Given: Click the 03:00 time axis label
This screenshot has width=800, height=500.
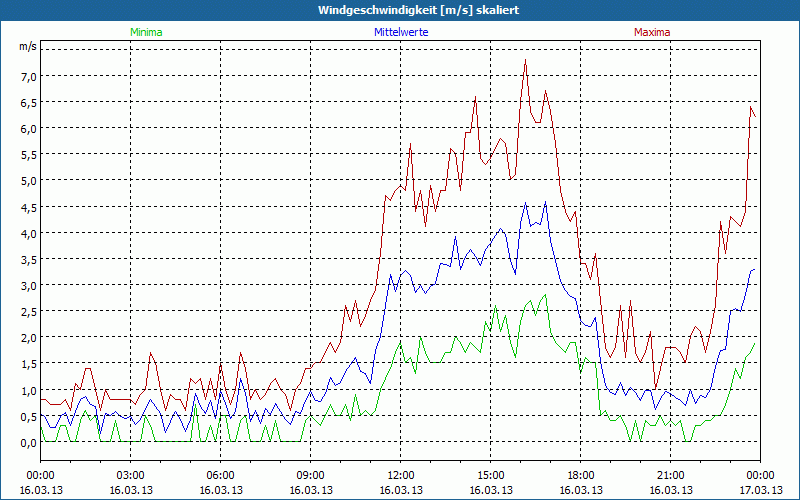Looking at the screenshot, I should click(x=131, y=475).
